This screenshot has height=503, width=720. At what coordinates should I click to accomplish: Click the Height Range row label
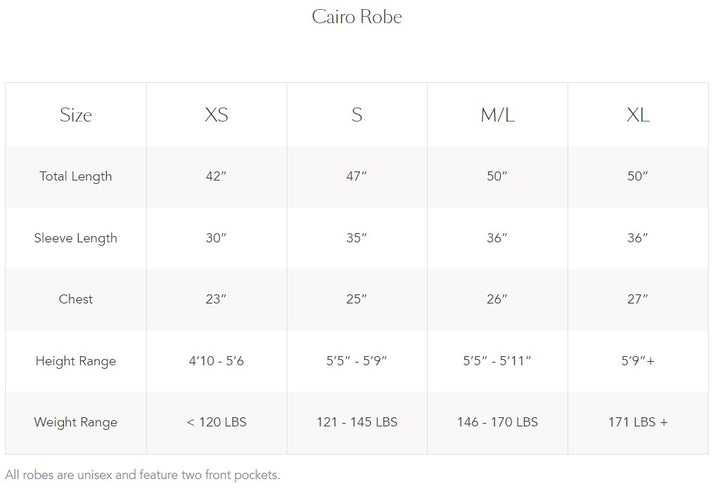(76, 361)
